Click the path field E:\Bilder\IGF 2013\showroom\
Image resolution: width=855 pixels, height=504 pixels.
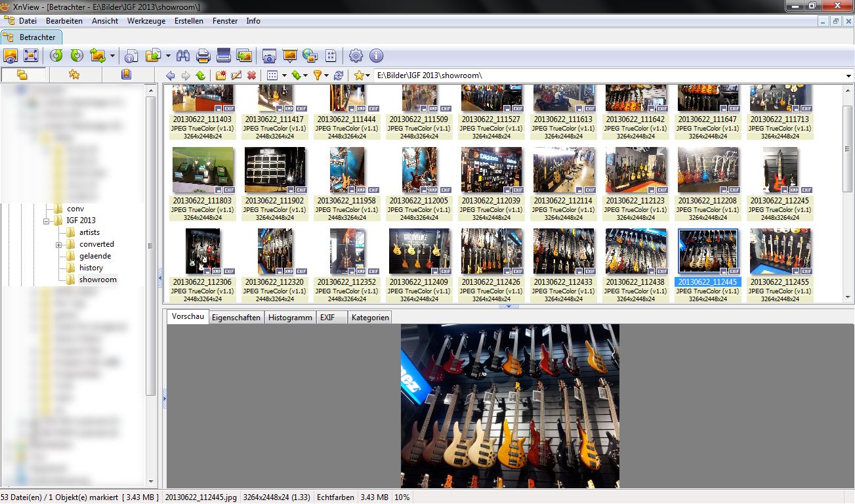[609, 75]
